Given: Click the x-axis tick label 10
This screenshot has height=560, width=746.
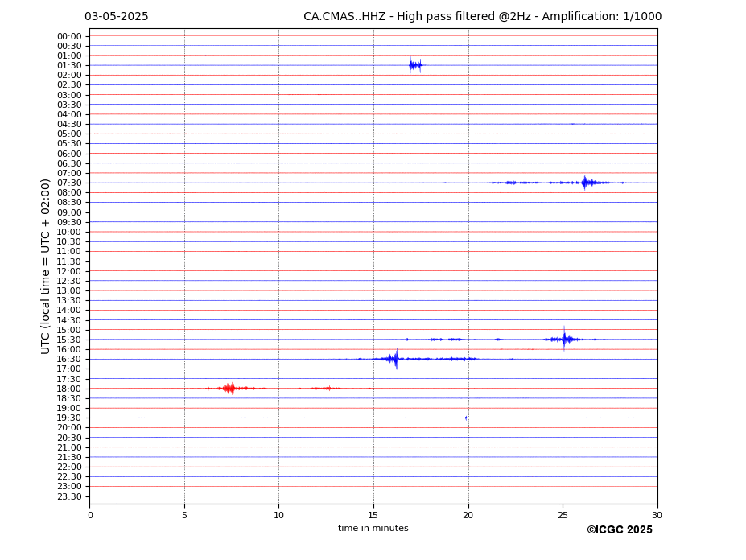Looking at the screenshot, I should click(278, 515).
